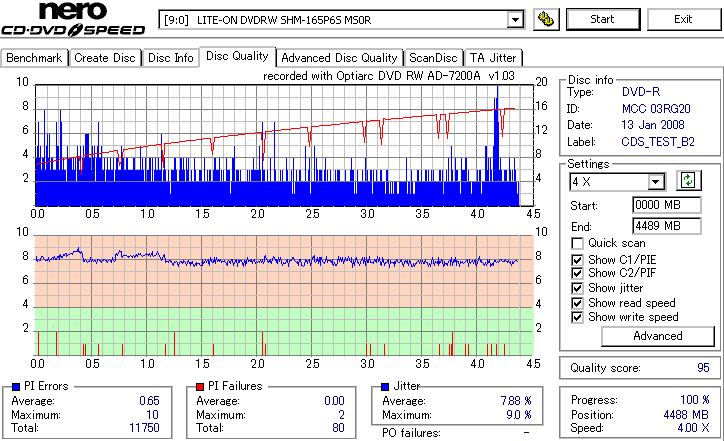Click the blue PI Errors legend square
This screenshot has width=724, height=441.
[16, 387]
